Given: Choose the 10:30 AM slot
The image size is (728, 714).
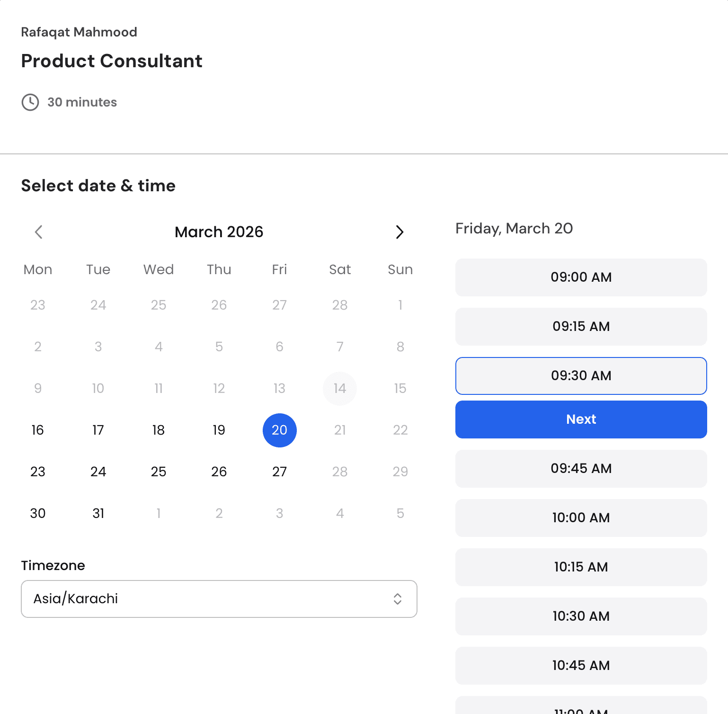Looking at the screenshot, I should (x=581, y=616).
